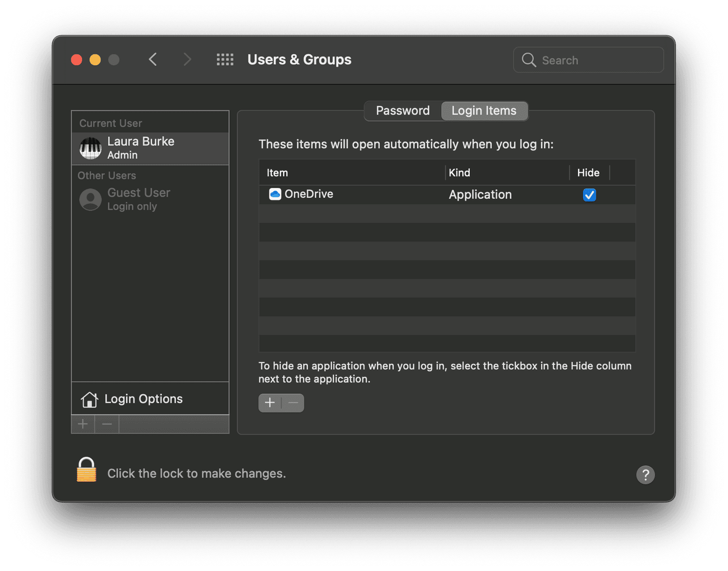The height and width of the screenshot is (571, 728).
Task: Click Laura Burke's piano avatar picture
Action: pyautogui.click(x=90, y=148)
